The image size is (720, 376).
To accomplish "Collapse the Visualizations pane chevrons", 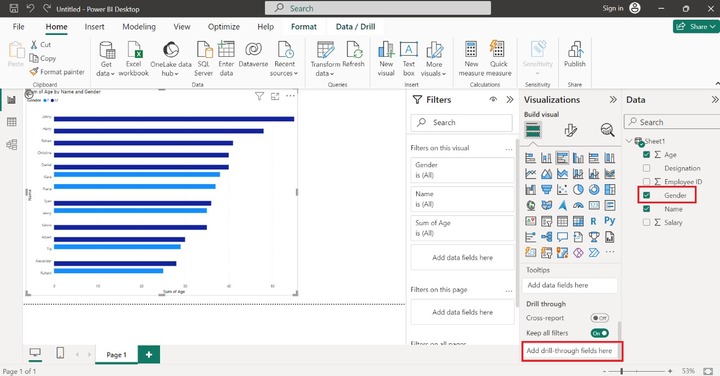I will click(x=613, y=100).
